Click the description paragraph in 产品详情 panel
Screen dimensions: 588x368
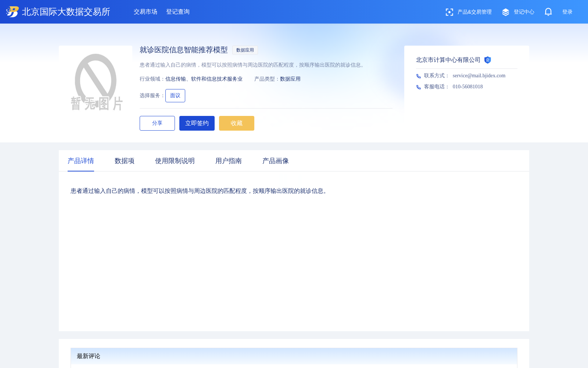tap(200, 191)
